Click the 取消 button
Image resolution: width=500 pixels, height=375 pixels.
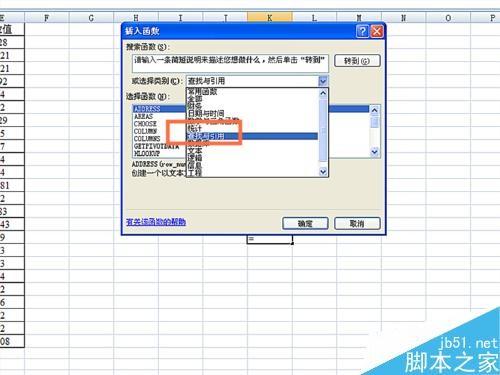357,224
